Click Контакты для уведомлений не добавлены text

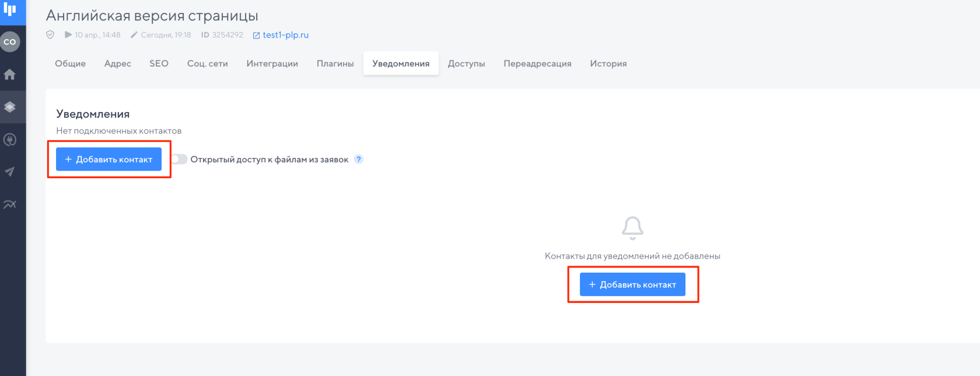coord(632,256)
